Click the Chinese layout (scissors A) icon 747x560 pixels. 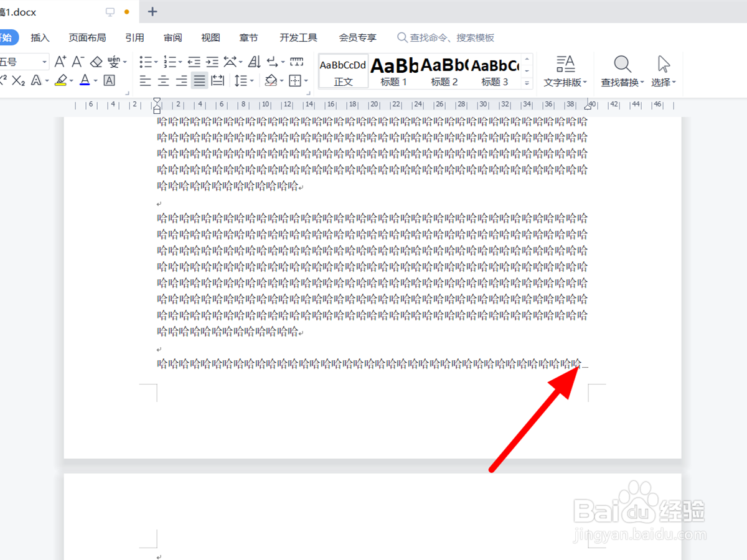(x=230, y=62)
